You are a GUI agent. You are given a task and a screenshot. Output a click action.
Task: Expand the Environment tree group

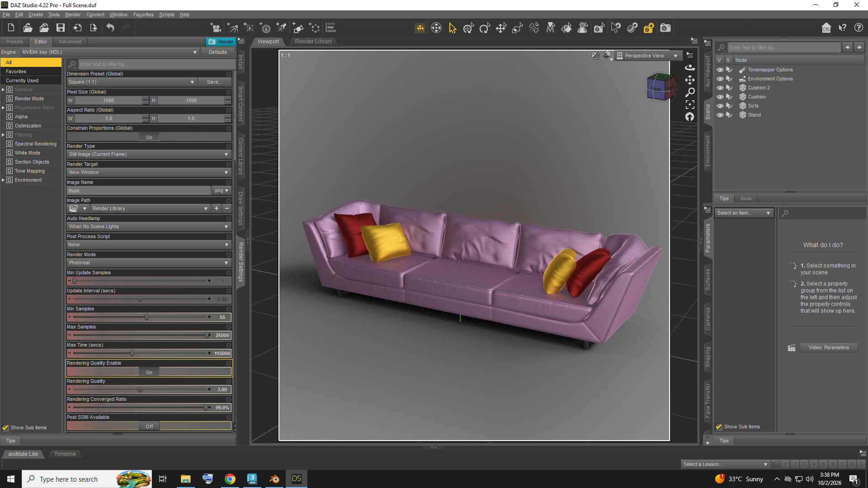click(x=3, y=180)
